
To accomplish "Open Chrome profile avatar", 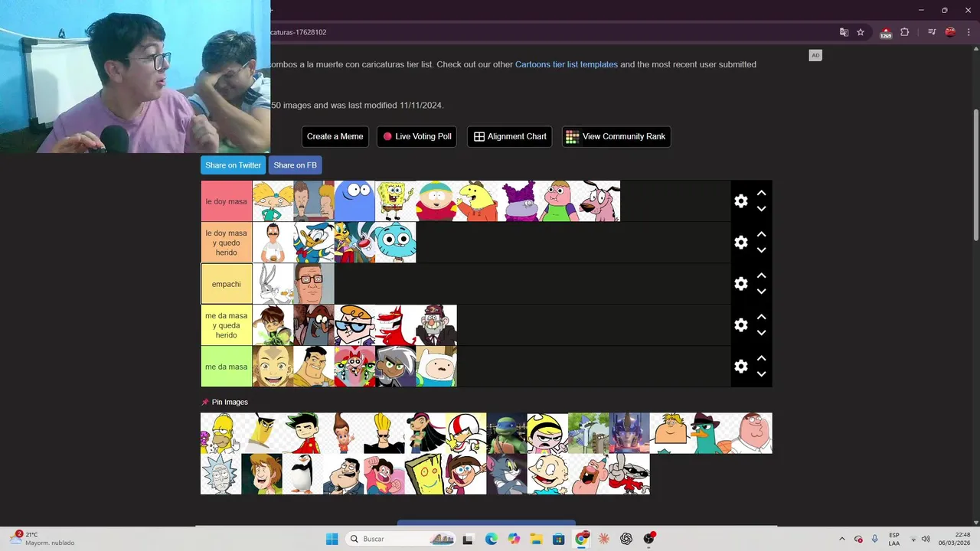I will (950, 32).
